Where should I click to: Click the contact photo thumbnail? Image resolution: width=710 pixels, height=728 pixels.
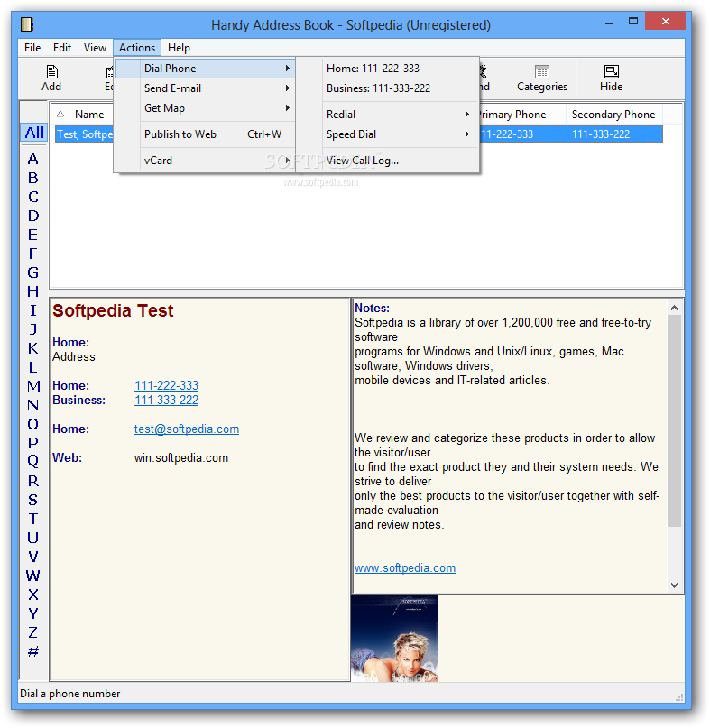click(x=393, y=639)
